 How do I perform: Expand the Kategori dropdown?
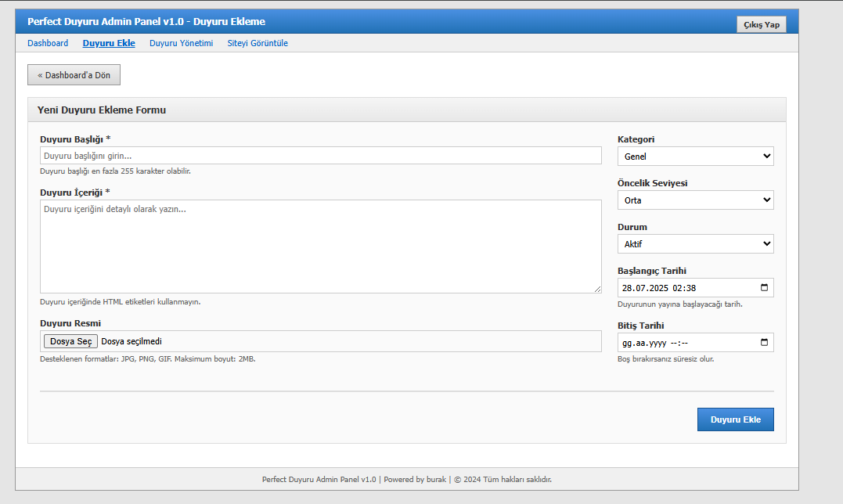(x=695, y=157)
